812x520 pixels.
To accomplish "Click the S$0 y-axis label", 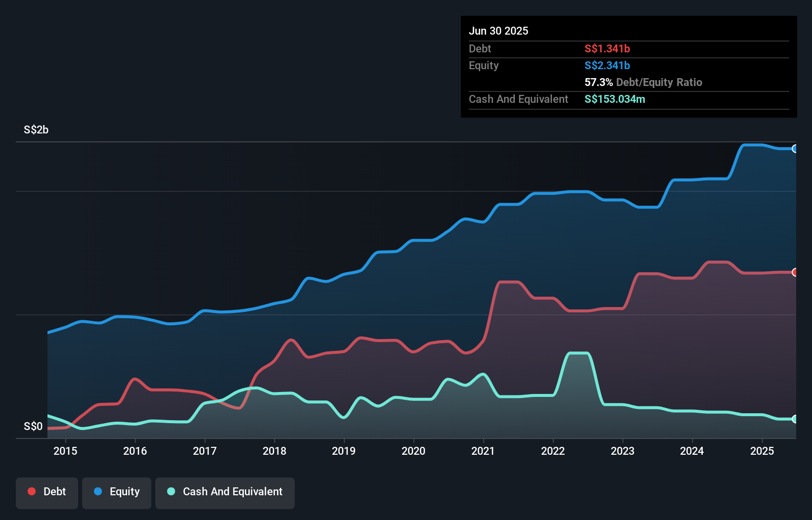I will pyautogui.click(x=33, y=426).
